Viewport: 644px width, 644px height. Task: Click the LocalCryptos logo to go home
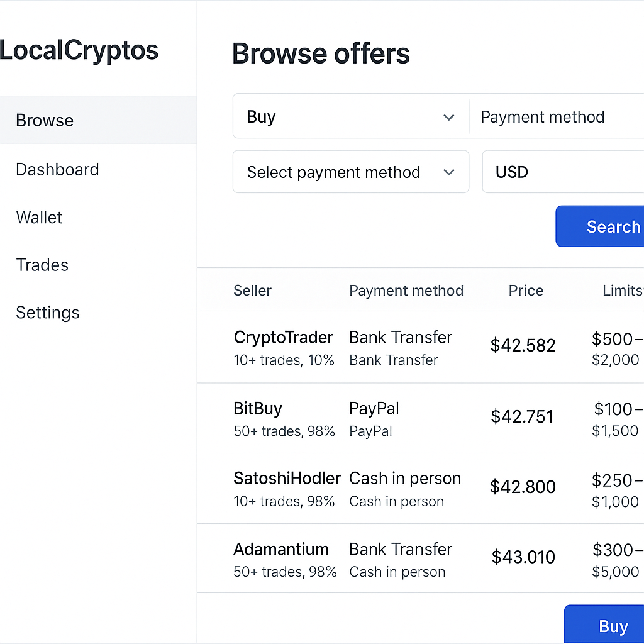tap(79, 50)
